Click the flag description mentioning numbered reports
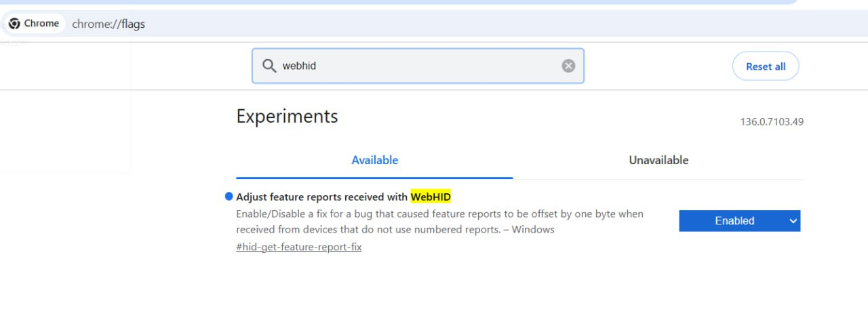868x314 pixels. pyautogui.click(x=439, y=222)
